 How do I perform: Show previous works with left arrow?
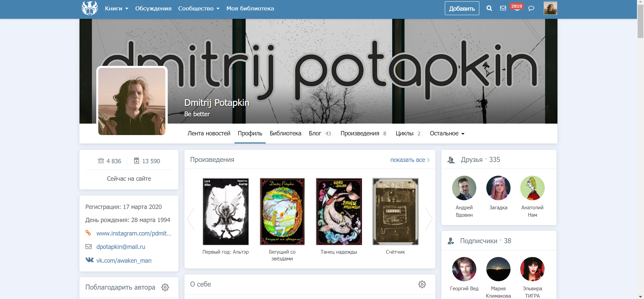191,219
